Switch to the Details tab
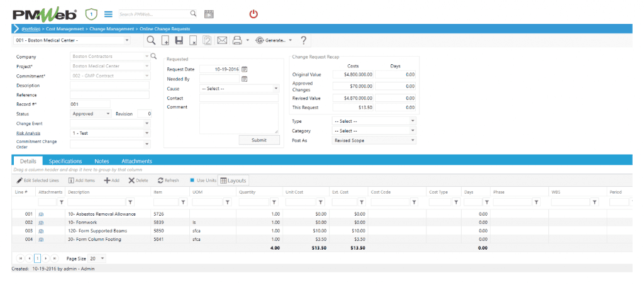The height and width of the screenshot is (285, 644). [28, 161]
